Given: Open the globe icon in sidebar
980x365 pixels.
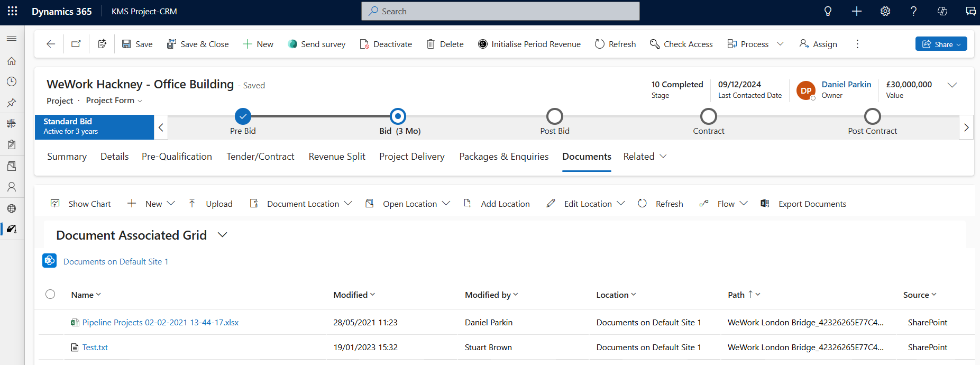Looking at the screenshot, I should click(x=12, y=208).
